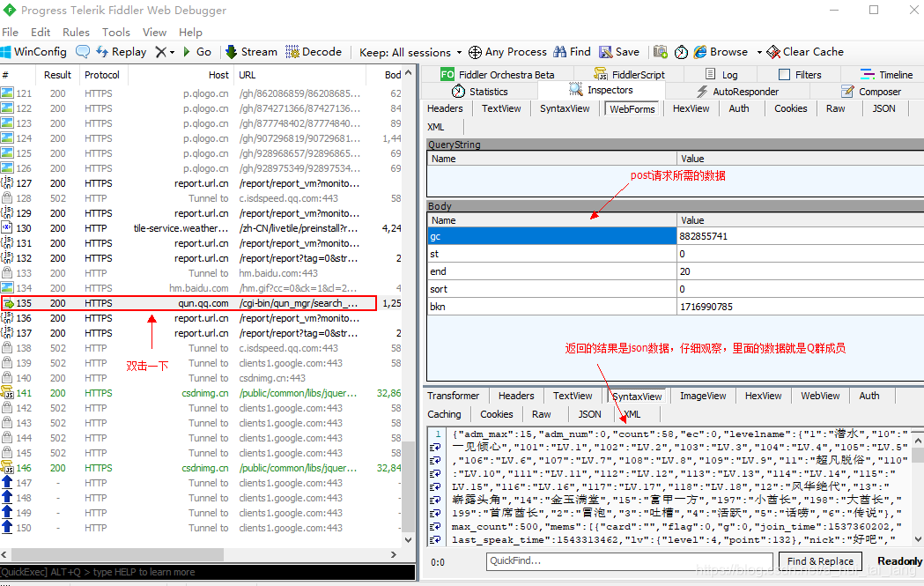
Task: Open the remove sessions dropdown arrow
Action: tap(172, 53)
